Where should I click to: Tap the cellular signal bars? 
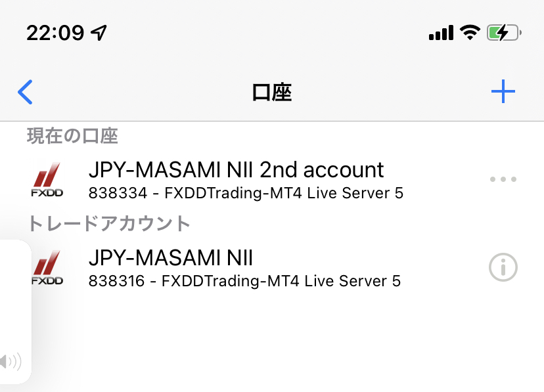pyautogui.click(x=441, y=33)
